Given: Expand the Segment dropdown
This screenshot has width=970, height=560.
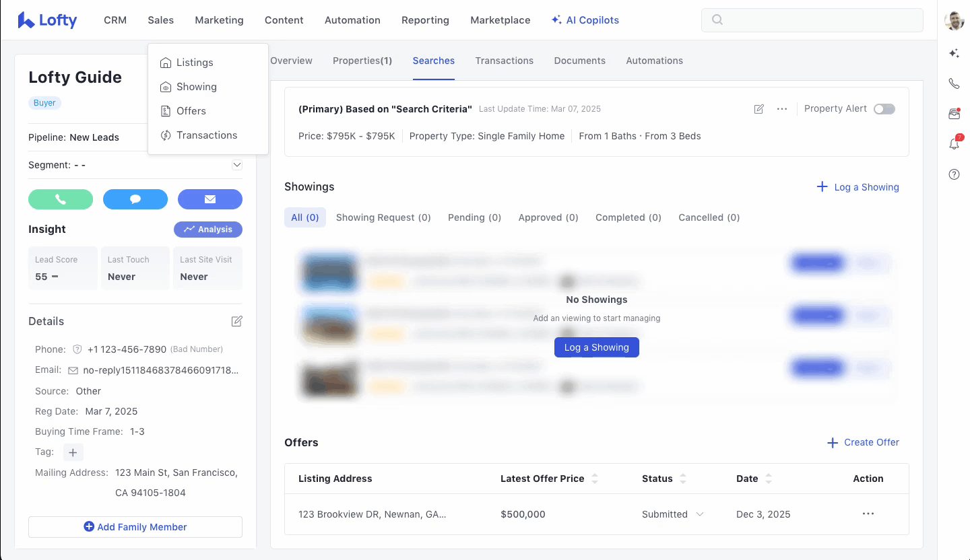Looking at the screenshot, I should click(236, 165).
